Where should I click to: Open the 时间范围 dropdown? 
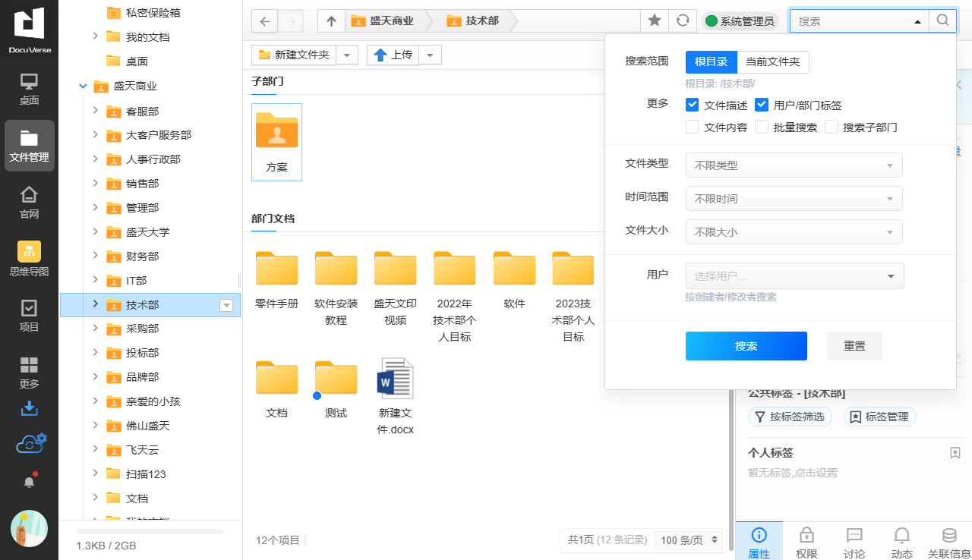click(x=794, y=198)
